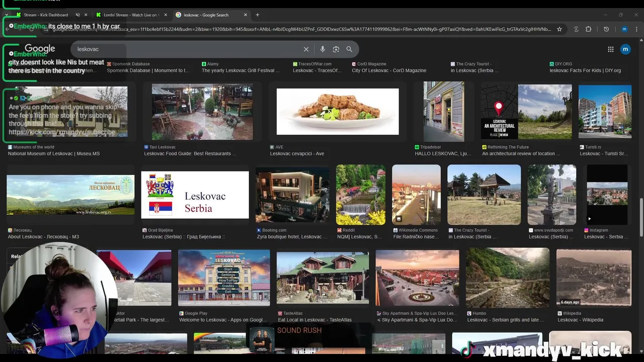Click the history clock icon in toolbar
Image resolution: width=644 pixels, height=362 pixels.
[606, 29]
